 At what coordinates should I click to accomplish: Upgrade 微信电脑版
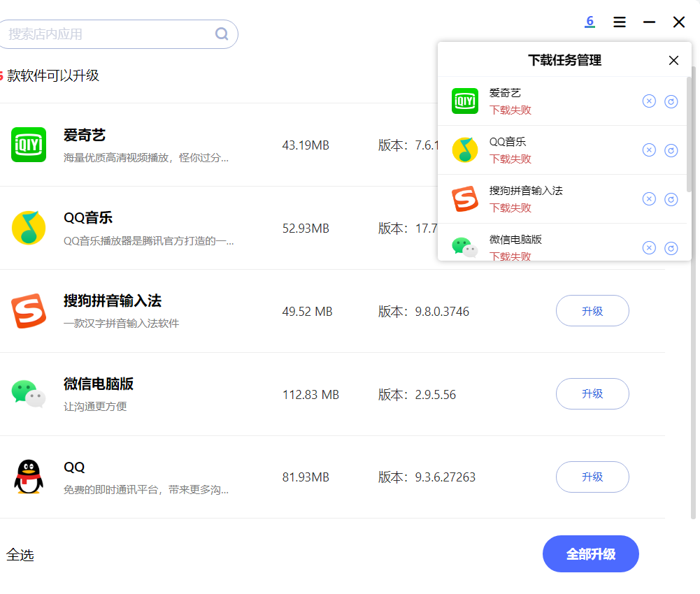click(592, 393)
